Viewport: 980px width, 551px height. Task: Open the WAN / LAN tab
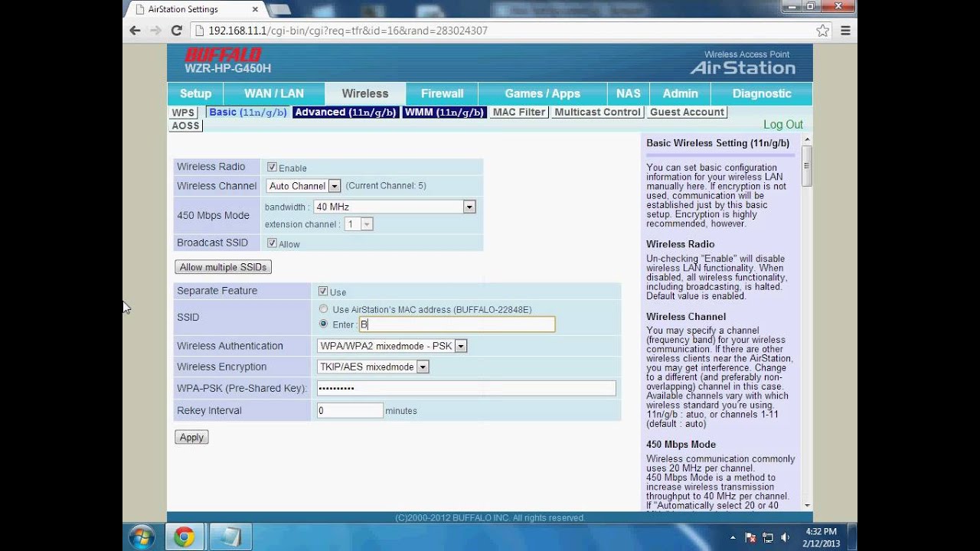[274, 93]
